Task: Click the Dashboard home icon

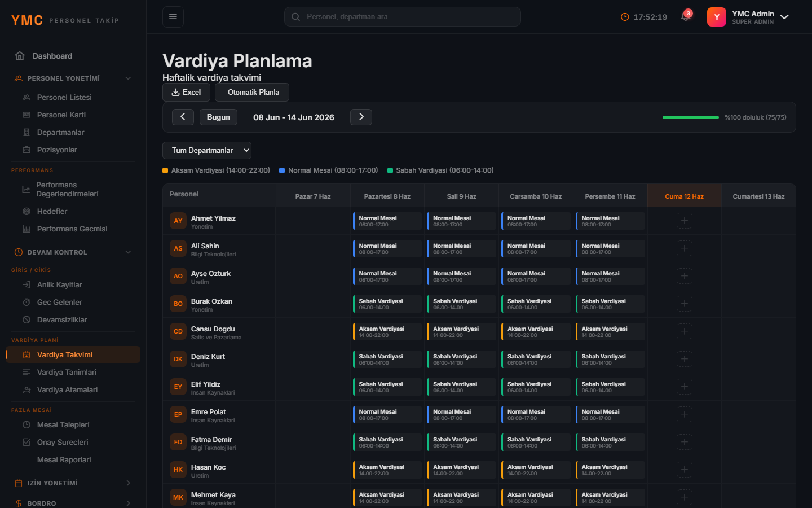Action: [x=20, y=56]
